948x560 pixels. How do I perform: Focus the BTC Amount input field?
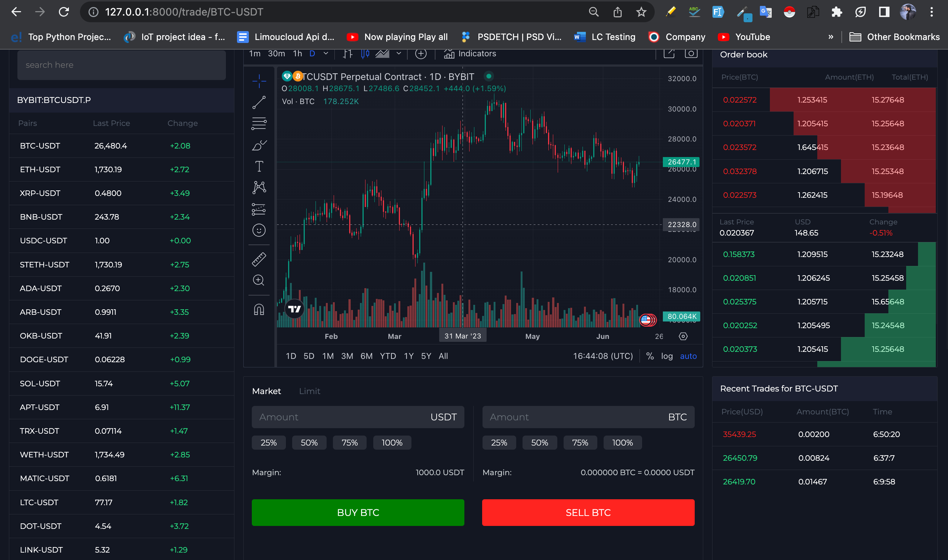click(x=588, y=417)
